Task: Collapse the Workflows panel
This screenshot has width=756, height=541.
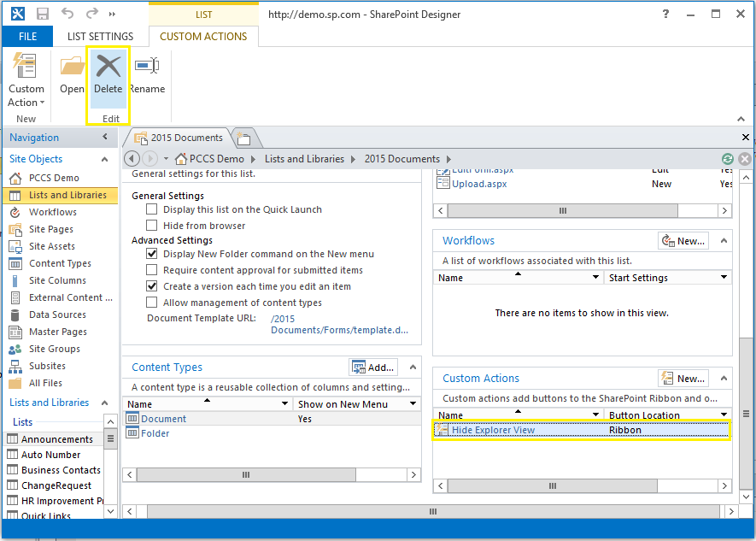Action: (x=724, y=241)
